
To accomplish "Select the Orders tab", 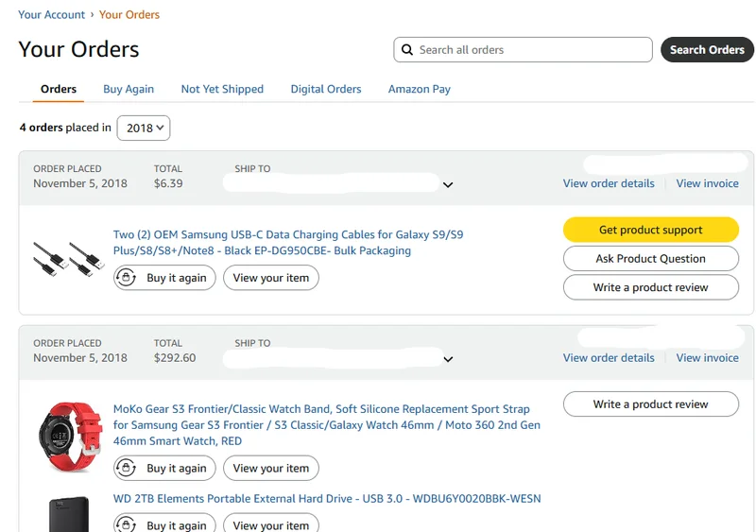I will 59,89.
